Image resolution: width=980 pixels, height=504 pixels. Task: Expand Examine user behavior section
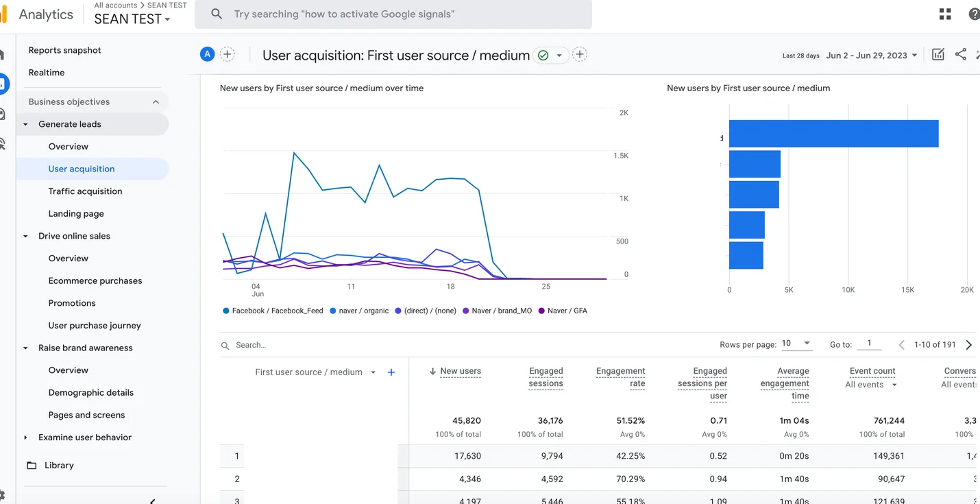pos(26,437)
